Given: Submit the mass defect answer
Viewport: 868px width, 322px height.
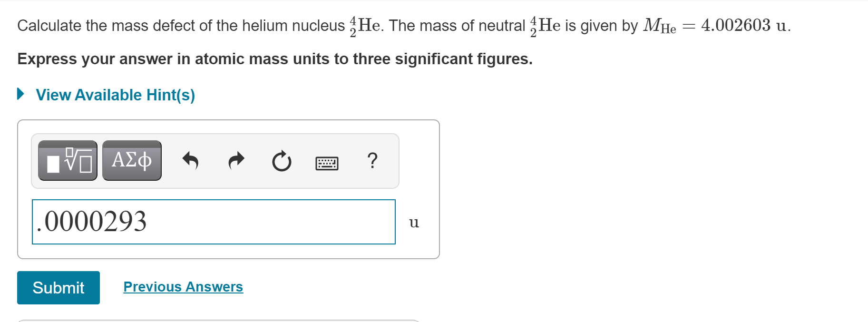Looking at the screenshot, I should click(x=58, y=287).
